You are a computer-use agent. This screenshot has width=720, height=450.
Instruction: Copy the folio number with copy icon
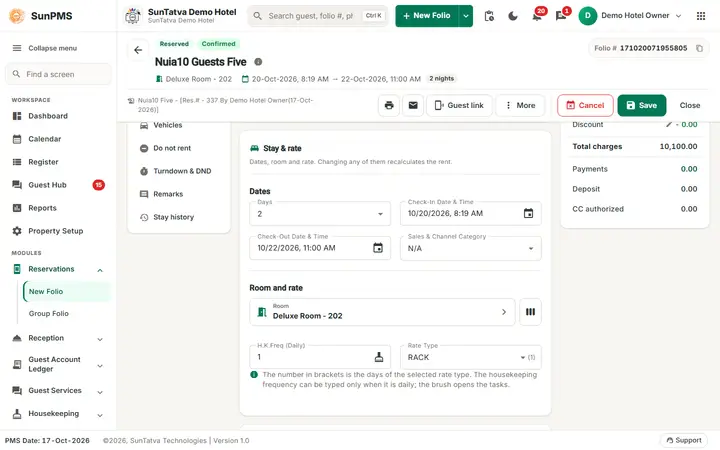tap(699, 48)
